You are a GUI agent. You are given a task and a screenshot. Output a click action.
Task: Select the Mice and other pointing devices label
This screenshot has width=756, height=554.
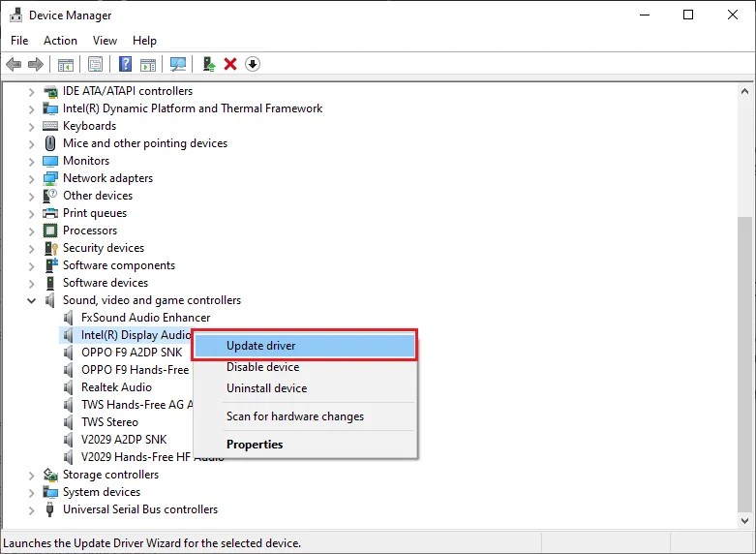point(145,143)
